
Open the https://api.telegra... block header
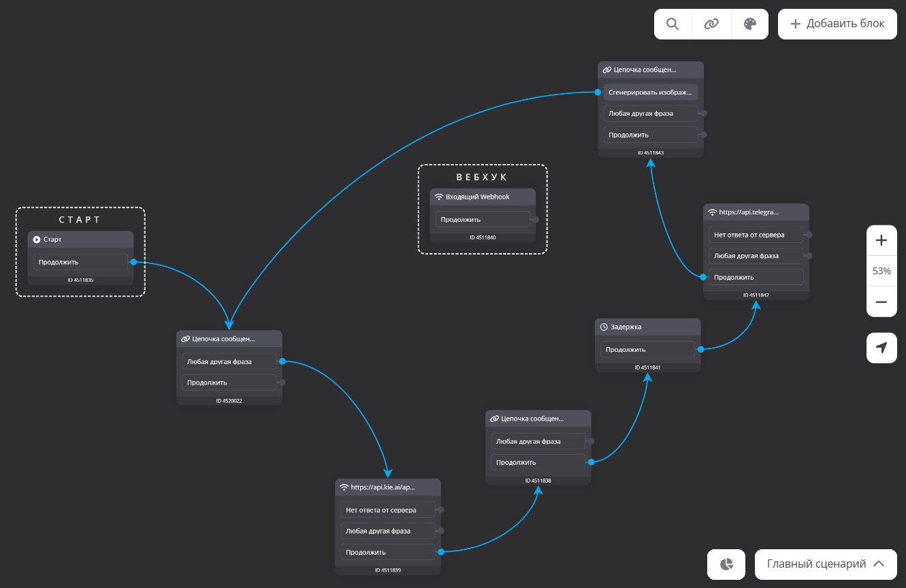(756, 212)
